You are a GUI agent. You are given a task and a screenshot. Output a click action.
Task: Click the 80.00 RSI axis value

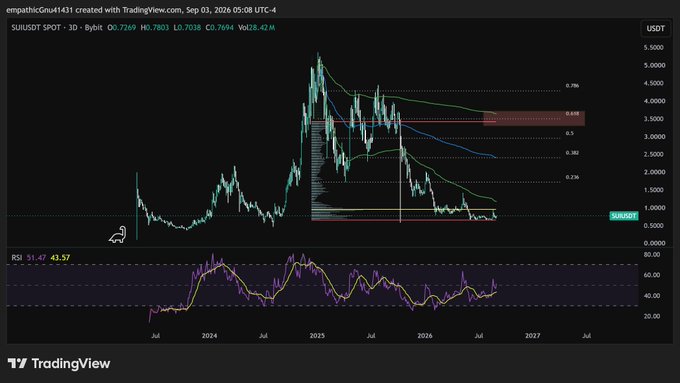coord(652,255)
